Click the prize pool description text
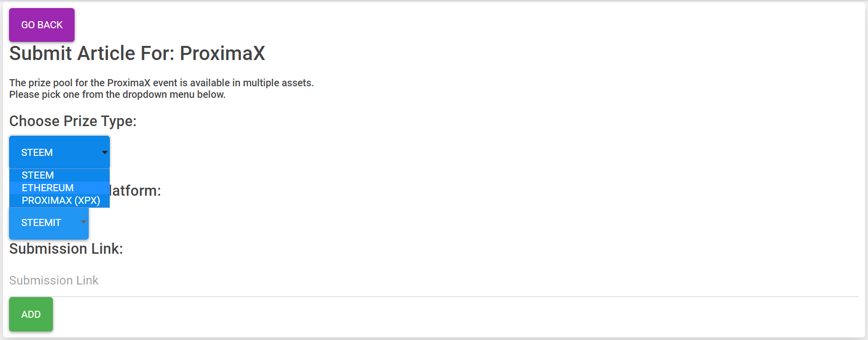The image size is (868, 340). [x=161, y=83]
